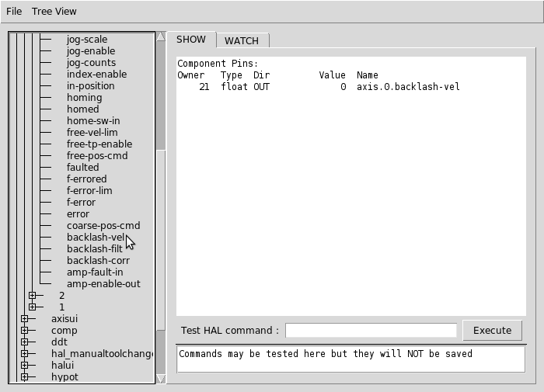Screen dimensions: 544x392
Task: Click the OUT value under Dir
Action: (x=261, y=87)
